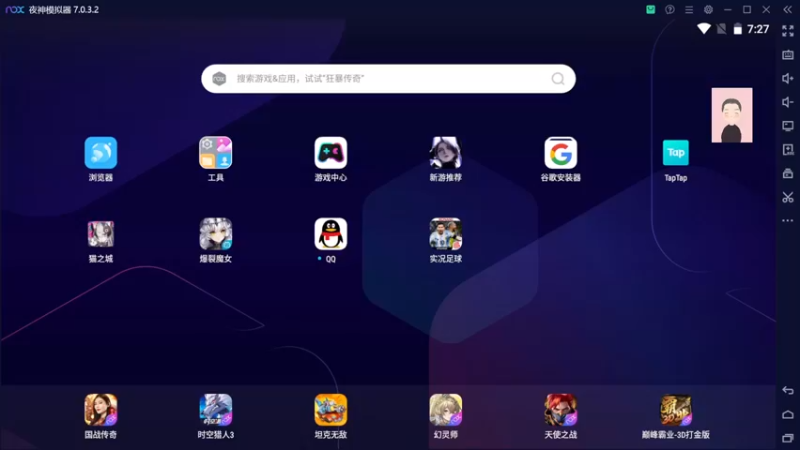
Task: Click the search field for games and apps
Action: (388, 79)
